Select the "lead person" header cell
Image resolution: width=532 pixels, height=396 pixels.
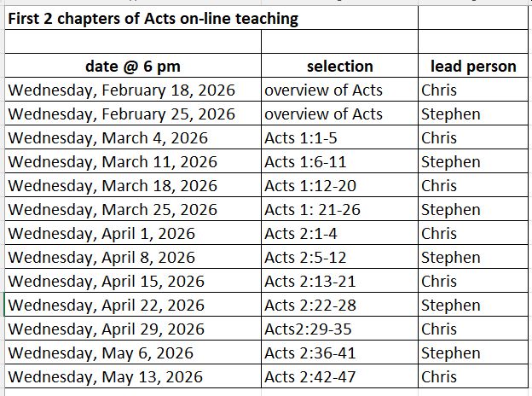click(x=473, y=66)
